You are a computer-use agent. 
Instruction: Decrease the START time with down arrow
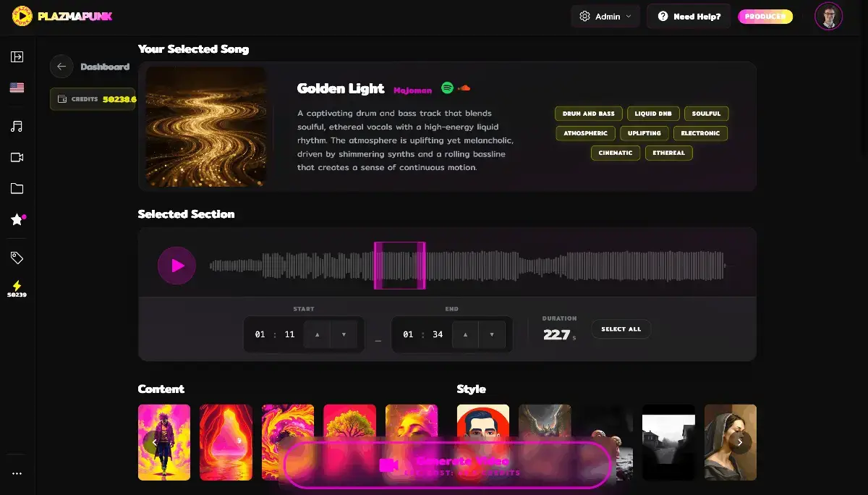344,334
